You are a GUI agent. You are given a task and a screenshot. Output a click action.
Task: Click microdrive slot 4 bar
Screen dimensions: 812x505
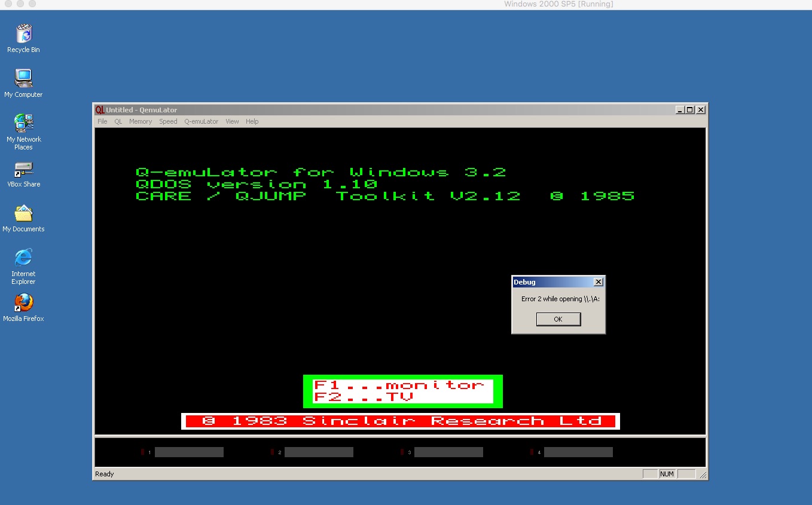[578, 452]
